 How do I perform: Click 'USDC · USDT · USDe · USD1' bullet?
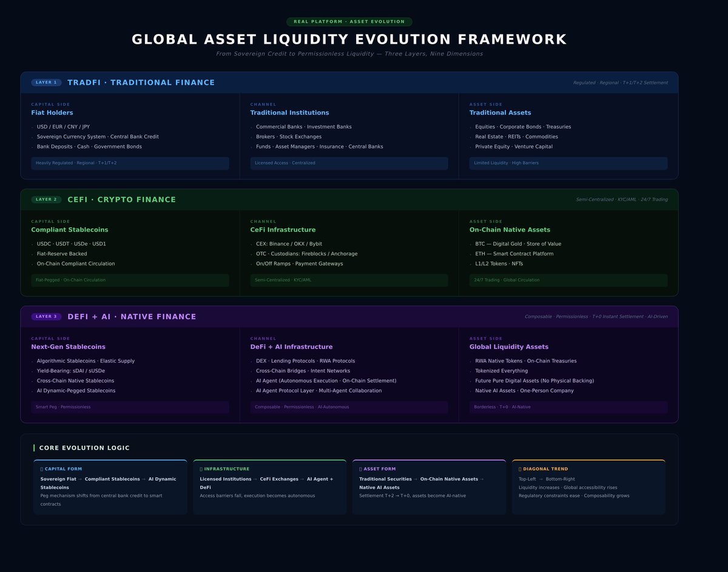point(71,244)
